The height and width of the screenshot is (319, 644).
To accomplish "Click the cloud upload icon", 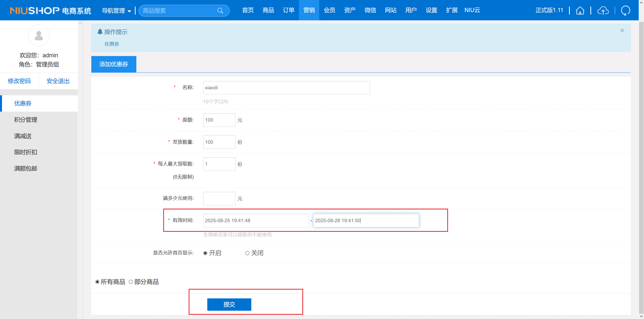I will pyautogui.click(x=603, y=11).
